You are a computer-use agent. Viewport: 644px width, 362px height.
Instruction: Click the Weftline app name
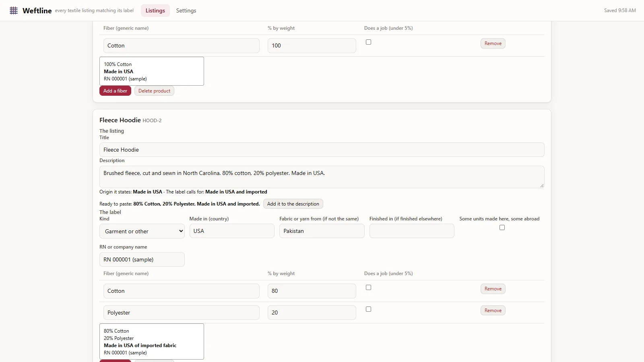click(x=37, y=11)
